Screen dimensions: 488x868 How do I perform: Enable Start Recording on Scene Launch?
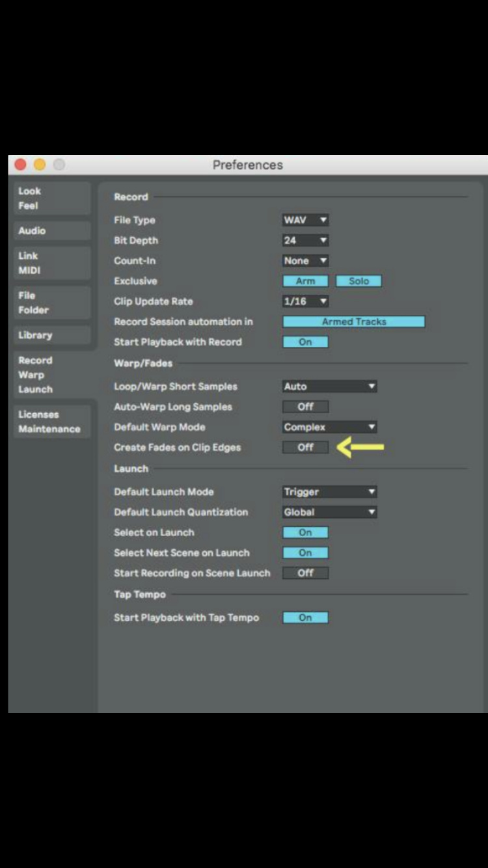[x=305, y=573]
